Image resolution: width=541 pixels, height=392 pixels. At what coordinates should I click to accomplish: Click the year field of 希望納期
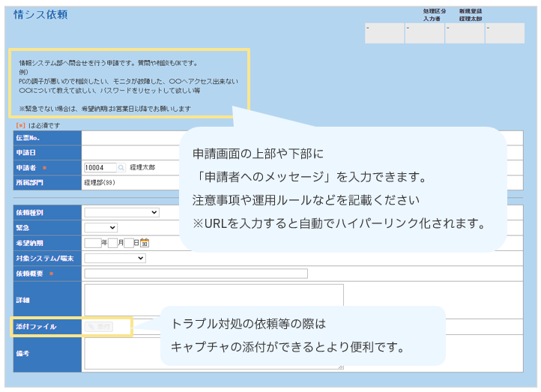pos(92,243)
